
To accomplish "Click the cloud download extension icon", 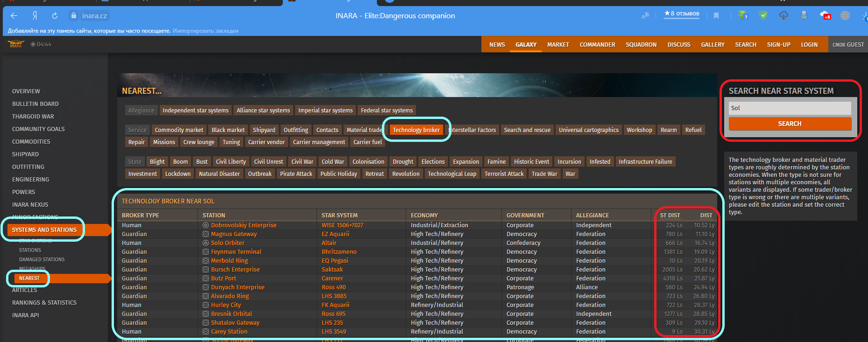I will pos(783,15).
